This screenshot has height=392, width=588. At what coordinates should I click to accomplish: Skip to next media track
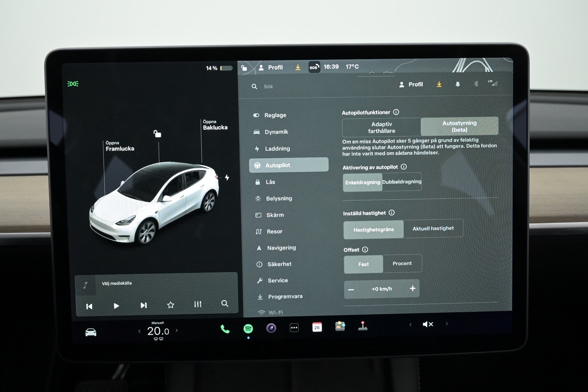pos(143,305)
